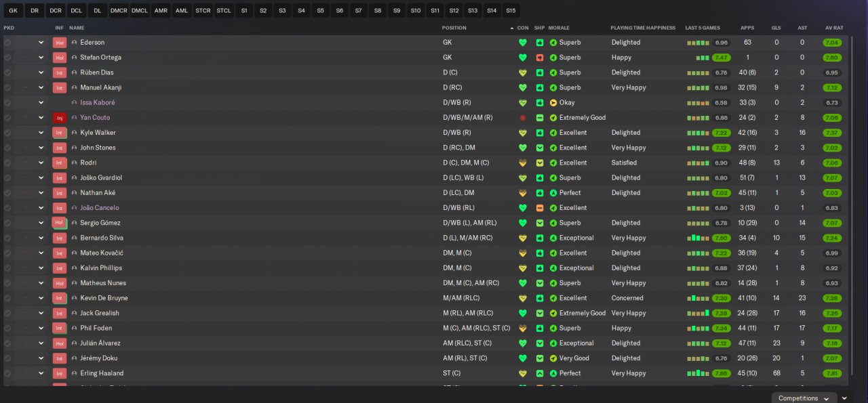Toggle the picked checkmark for Kyle Walker
This screenshot has height=403, width=868.
tap(7, 133)
